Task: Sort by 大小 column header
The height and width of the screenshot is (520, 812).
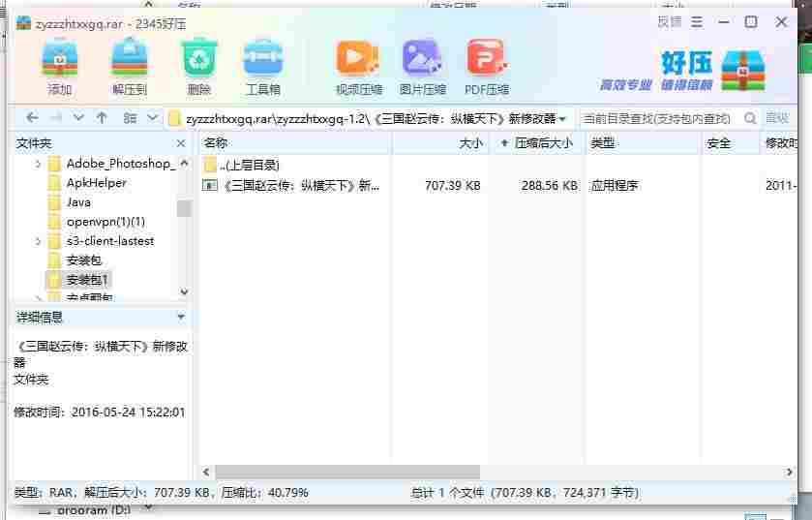Action: 440,143
